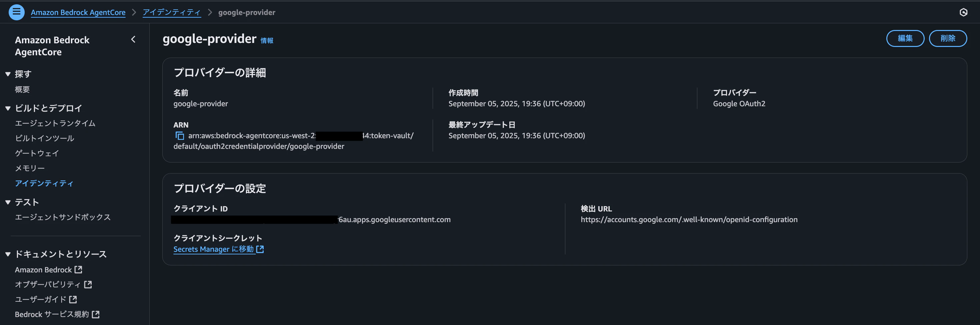Image resolution: width=980 pixels, height=325 pixels.
Task: Collapse the 探す sidebar section
Action: [8, 74]
